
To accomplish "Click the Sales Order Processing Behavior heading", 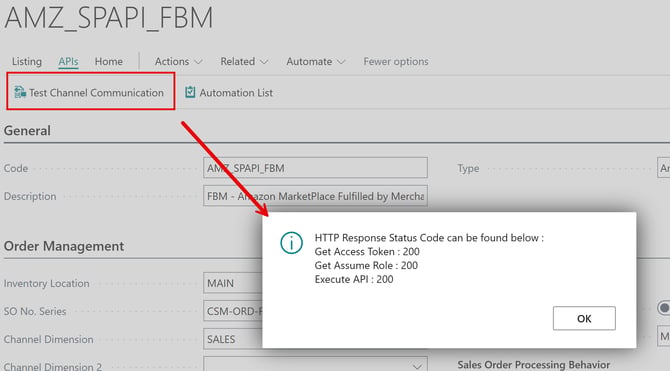I will [534, 365].
